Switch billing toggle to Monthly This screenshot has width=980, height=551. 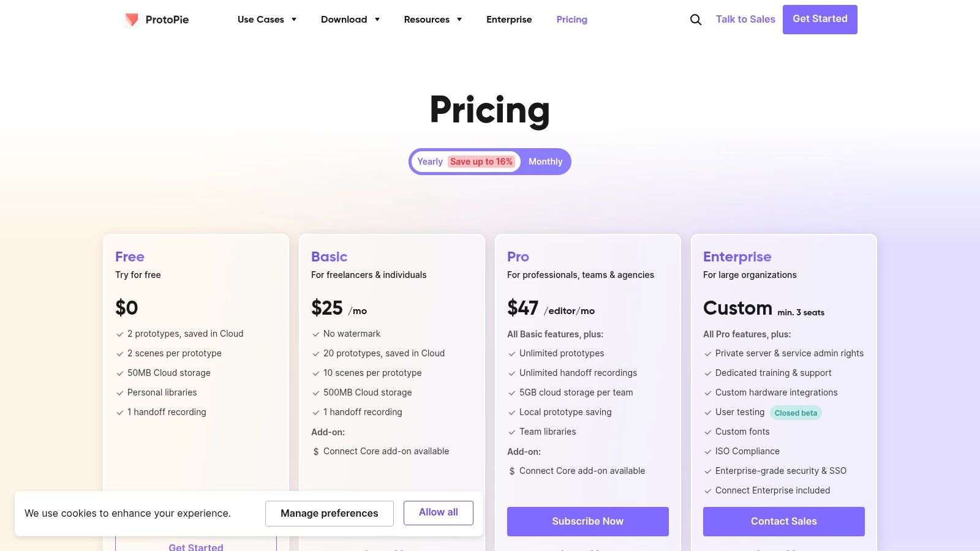(x=545, y=162)
